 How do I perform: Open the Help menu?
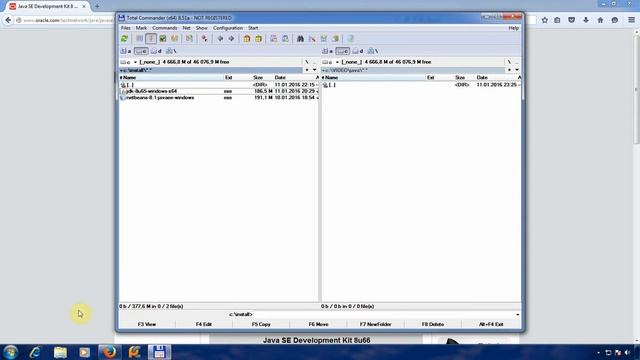tap(513, 28)
